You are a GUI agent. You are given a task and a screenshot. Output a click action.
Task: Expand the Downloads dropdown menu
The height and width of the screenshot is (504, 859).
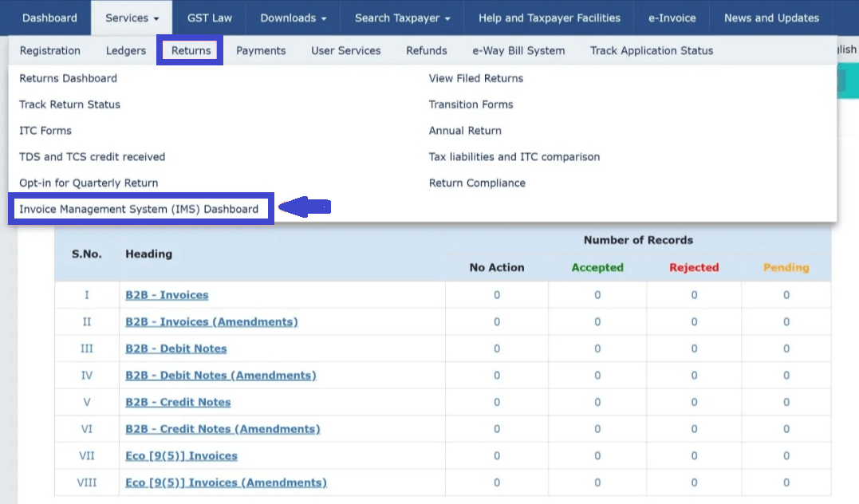(x=293, y=18)
